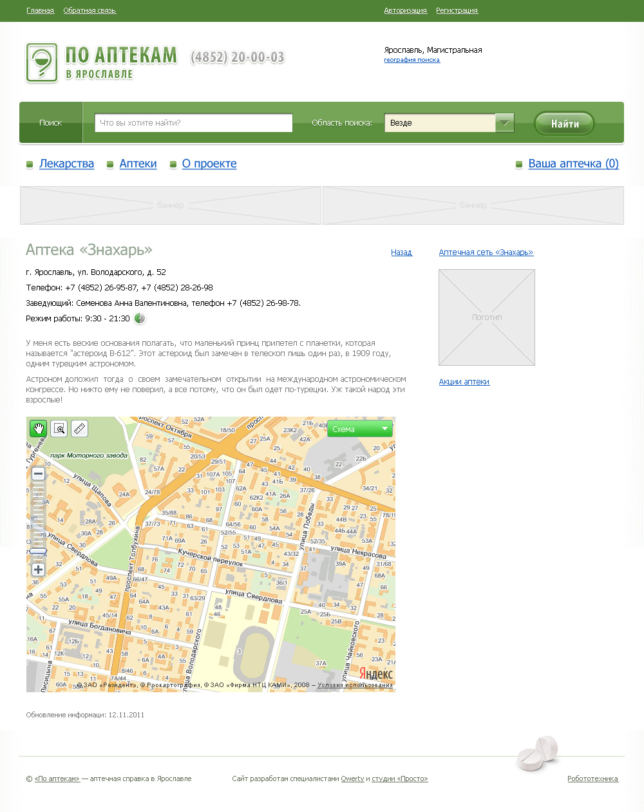The image size is (644, 812).
Task: Expand the search area dropdown arrow
Action: coord(504,123)
